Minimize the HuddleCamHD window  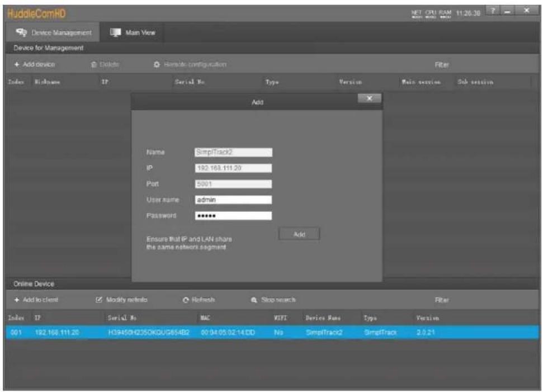(x=508, y=11)
